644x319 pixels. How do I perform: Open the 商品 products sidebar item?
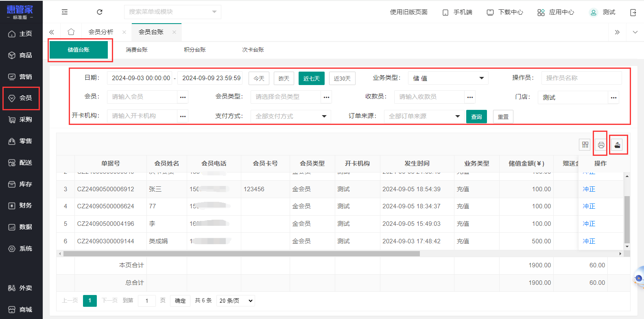coord(21,55)
